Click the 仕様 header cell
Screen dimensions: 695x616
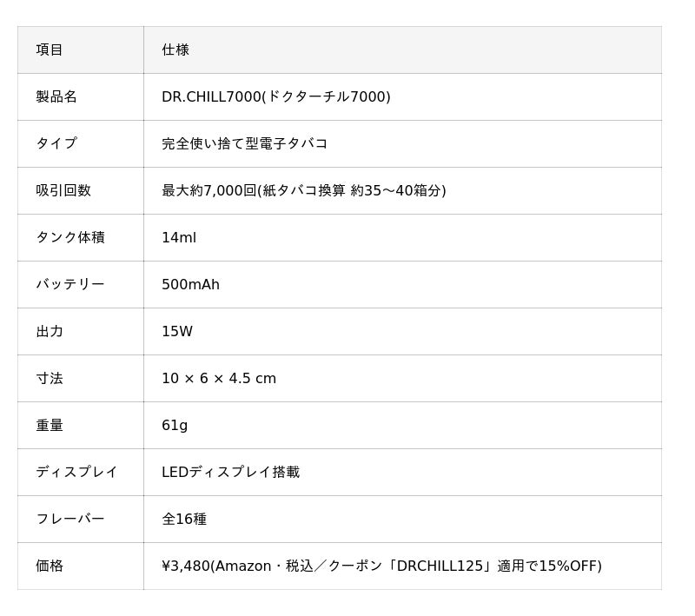pyautogui.click(x=402, y=50)
